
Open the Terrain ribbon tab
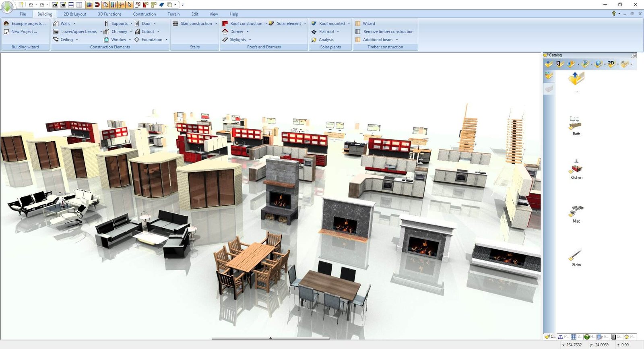coord(173,14)
